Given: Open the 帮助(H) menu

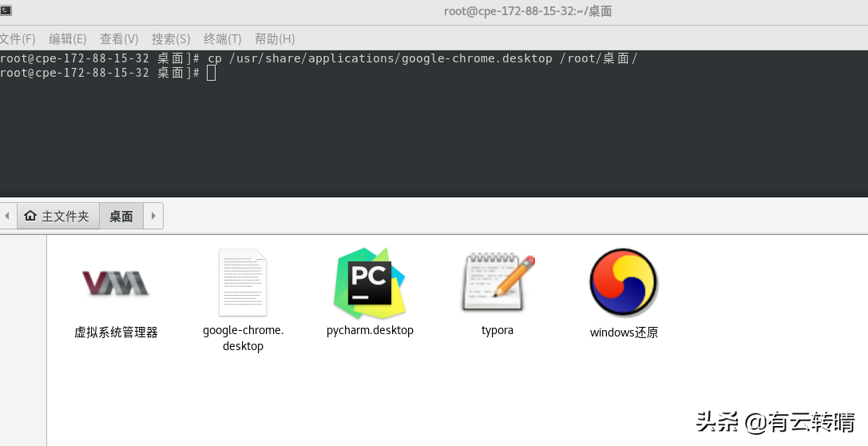Looking at the screenshot, I should [x=275, y=38].
